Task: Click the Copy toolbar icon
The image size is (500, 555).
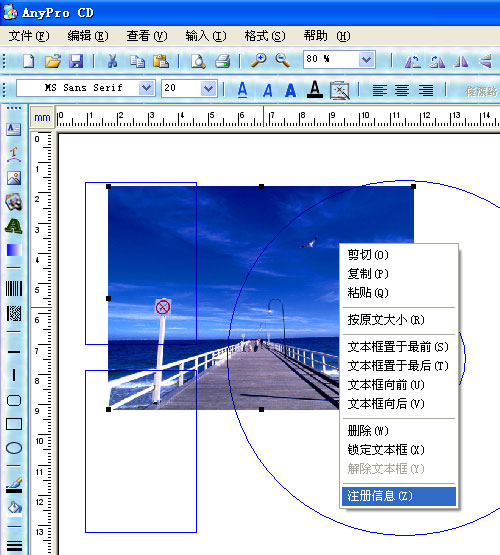Action: pyautogui.click(x=137, y=61)
